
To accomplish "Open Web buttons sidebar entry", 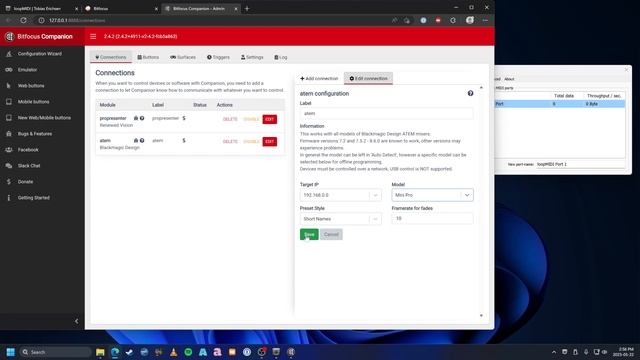I will pyautogui.click(x=31, y=86).
